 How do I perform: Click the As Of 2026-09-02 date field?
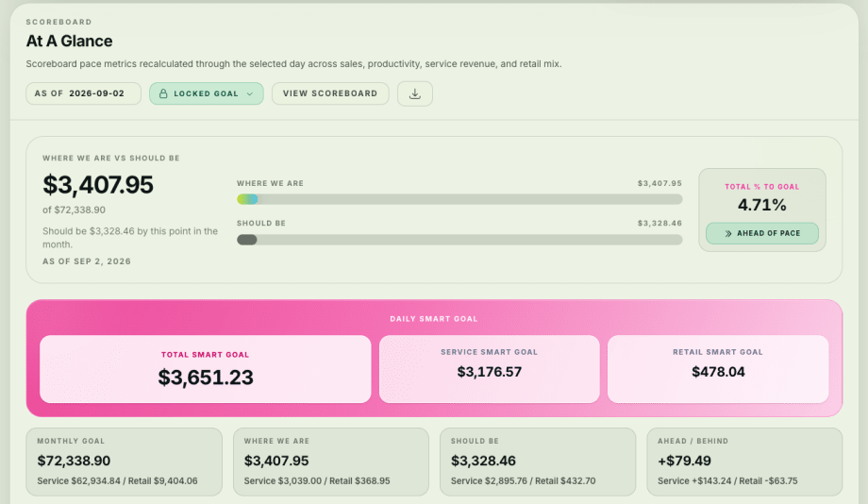pos(84,93)
